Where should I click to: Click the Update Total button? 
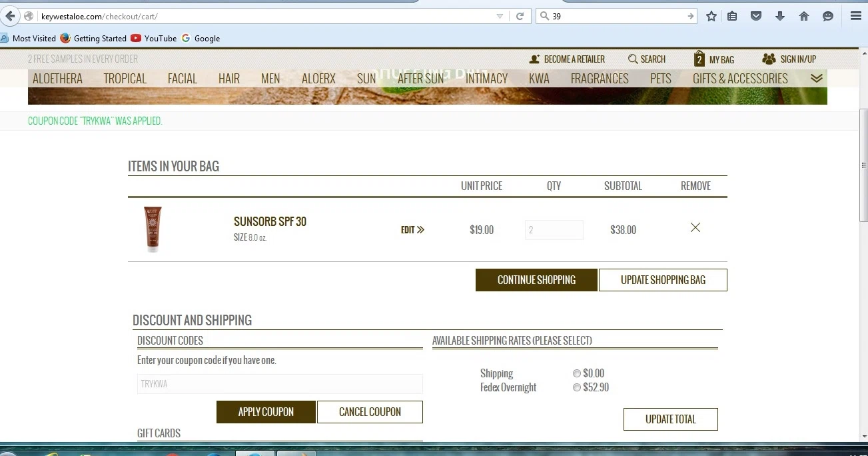pyautogui.click(x=670, y=419)
